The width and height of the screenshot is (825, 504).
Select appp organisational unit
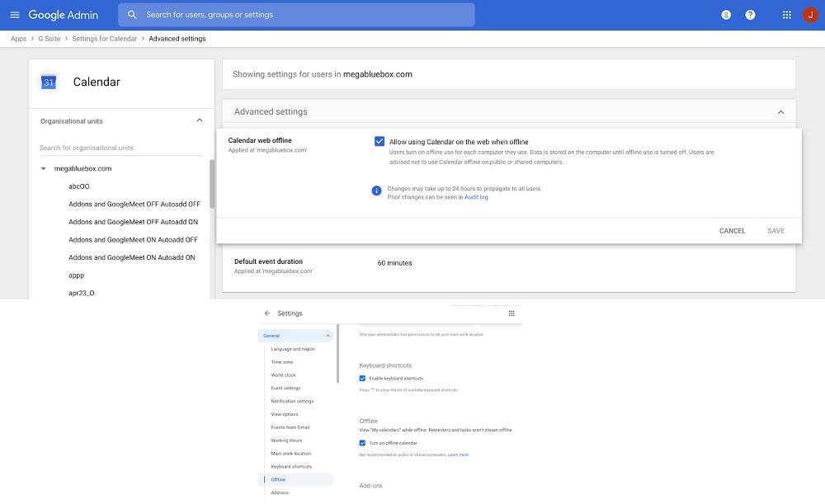[x=76, y=276]
